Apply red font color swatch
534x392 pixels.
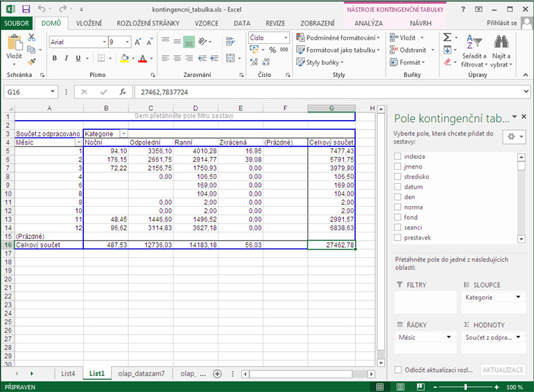(143, 58)
